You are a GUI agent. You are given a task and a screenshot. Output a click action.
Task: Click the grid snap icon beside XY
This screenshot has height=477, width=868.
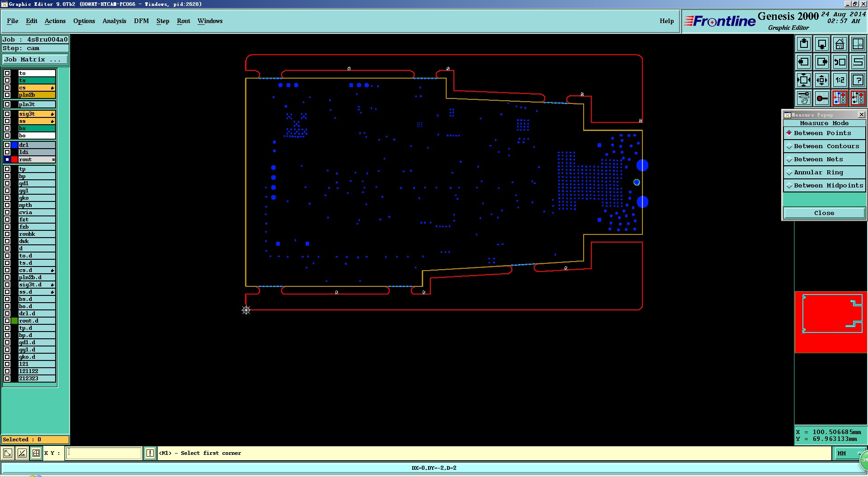click(36, 453)
